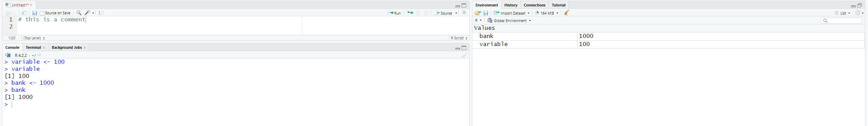This screenshot has height=126, width=868.
Task: View current working directory arrow
Action: [39, 55]
